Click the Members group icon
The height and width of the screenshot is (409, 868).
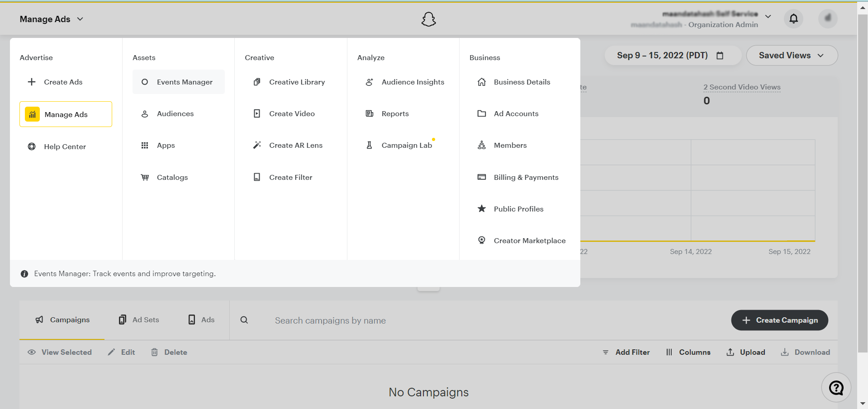[x=482, y=145]
